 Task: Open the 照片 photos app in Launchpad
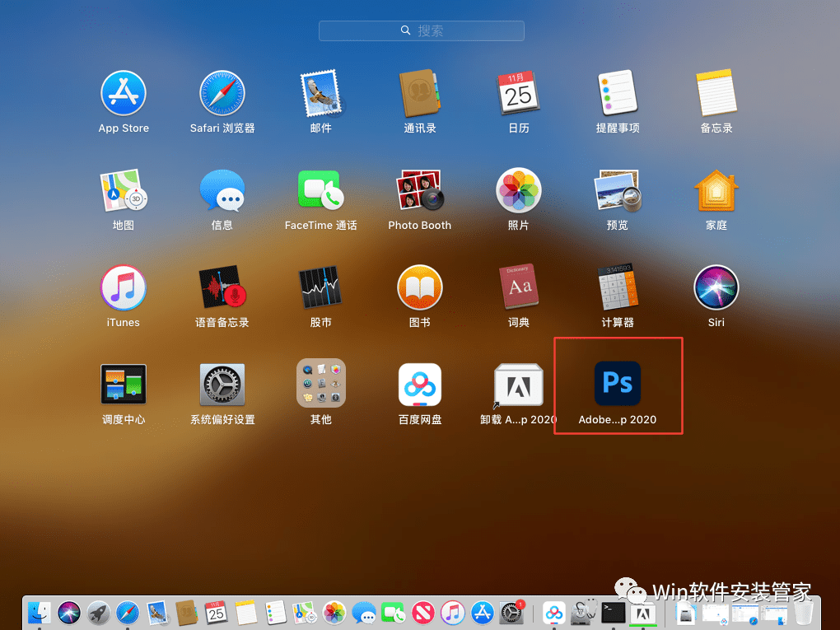(518, 191)
